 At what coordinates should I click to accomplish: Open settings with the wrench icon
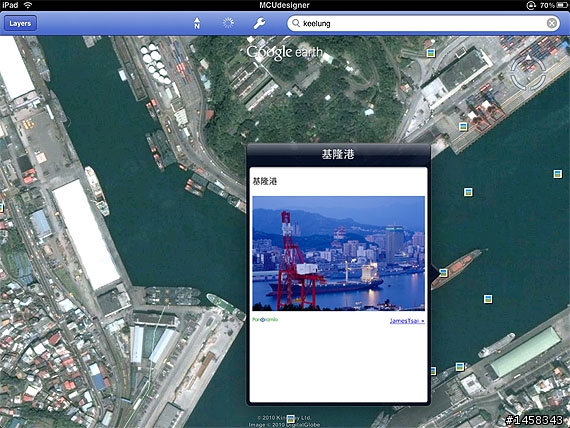pyautogui.click(x=260, y=23)
